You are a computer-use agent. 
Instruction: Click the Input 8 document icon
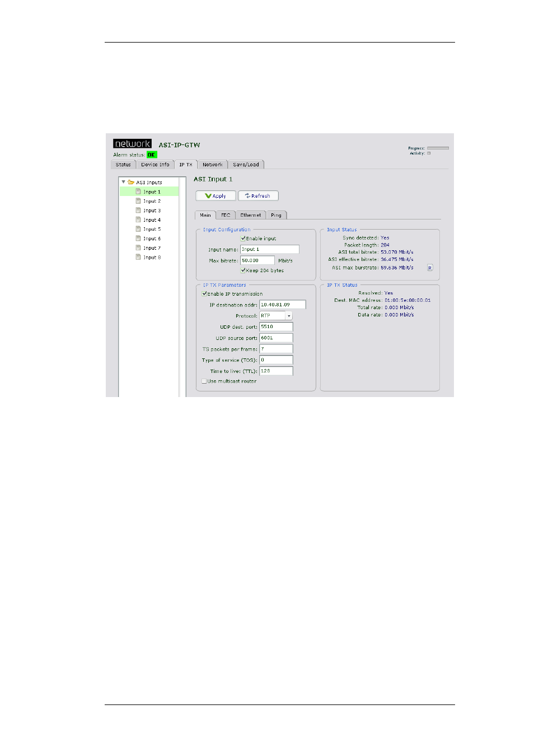coord(138,257)
